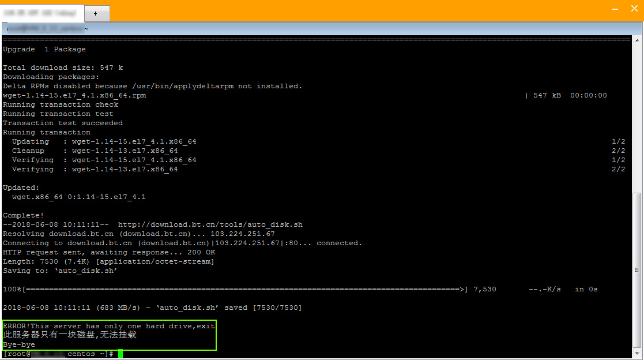644x360 pixels.
Task: Click the wget-1.14-15.el7_4.1.x86_64.rpm filename
Action: [x=74, y=95]
